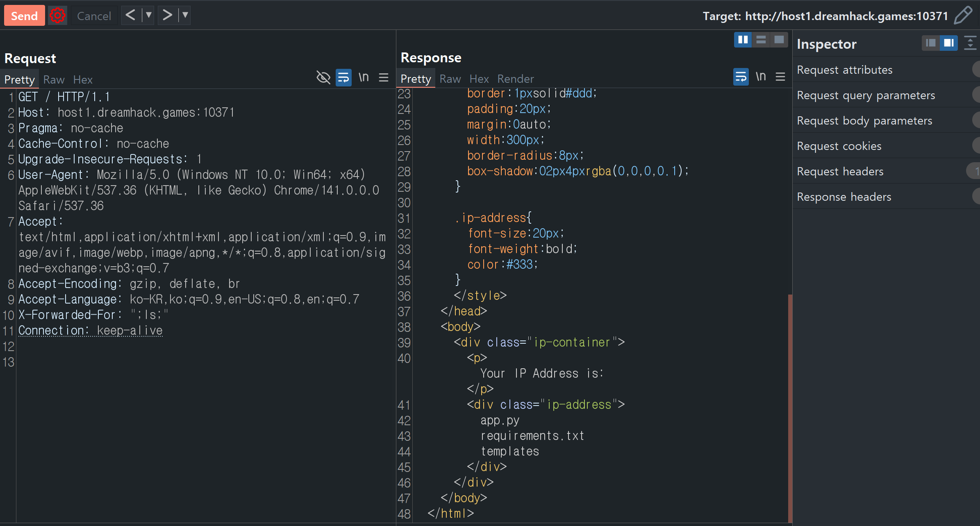
Task: Switch Response view to Render tab
Action: pyautogui.click(x=515, y=79)
